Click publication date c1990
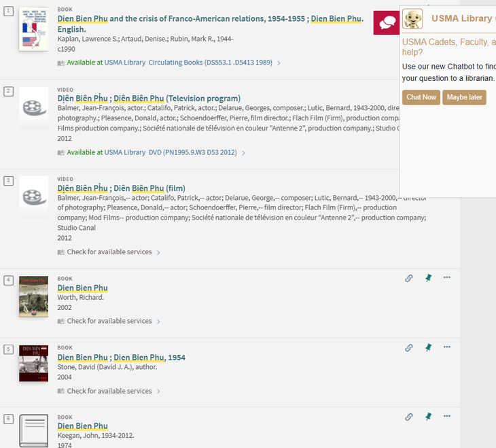Screen dimensions: 496x448 tap(66, 50)
